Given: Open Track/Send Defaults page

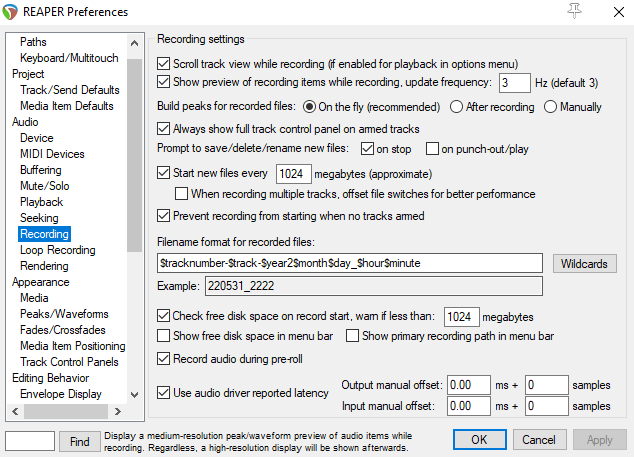Looking at the screenshot, I should pyautogui.click(x=70, y=90).
